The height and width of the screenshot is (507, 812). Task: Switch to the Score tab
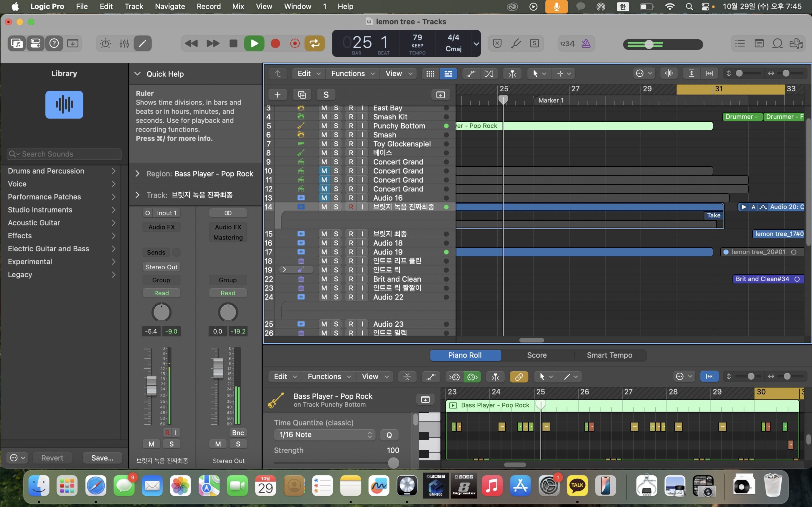click(537, 355)
